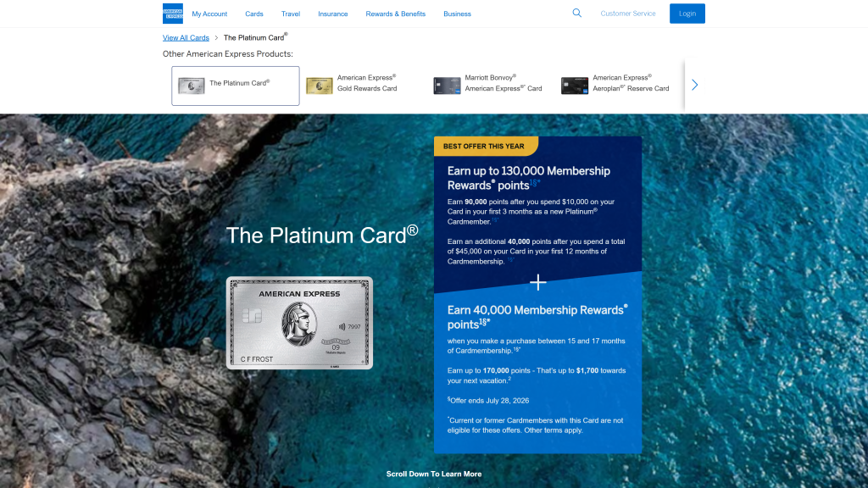Show next card products with right chevron
This screenshot has height=488, width=868.
coord(695,85)
